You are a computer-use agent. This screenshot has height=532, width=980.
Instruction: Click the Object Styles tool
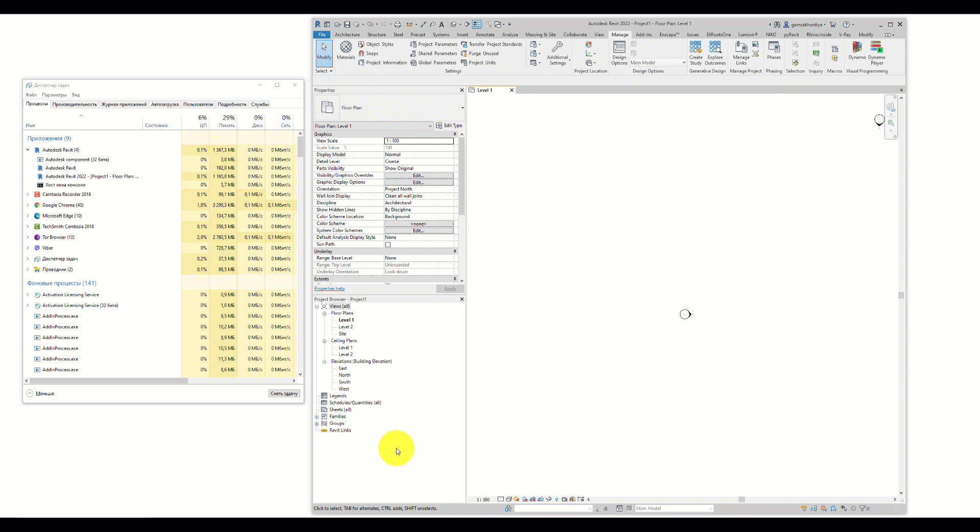376,44
